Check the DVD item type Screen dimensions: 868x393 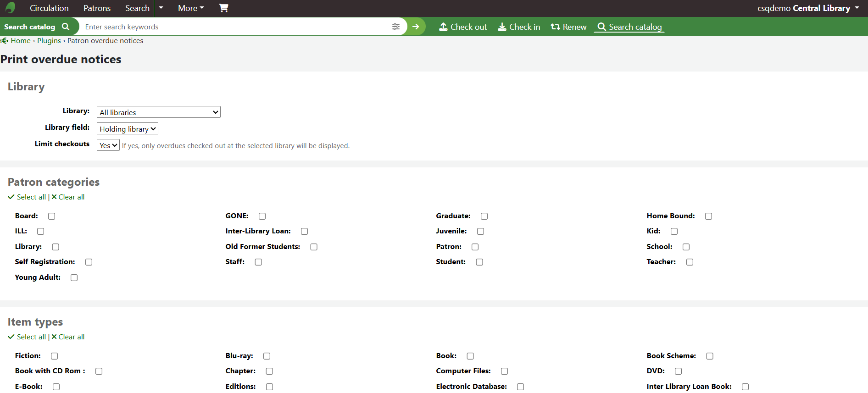point(679,371)
